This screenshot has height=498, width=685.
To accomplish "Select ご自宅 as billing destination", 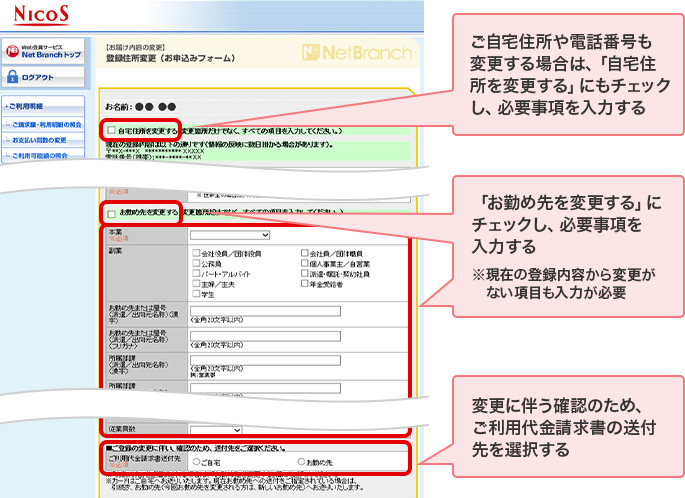I will tap(195, 463).
